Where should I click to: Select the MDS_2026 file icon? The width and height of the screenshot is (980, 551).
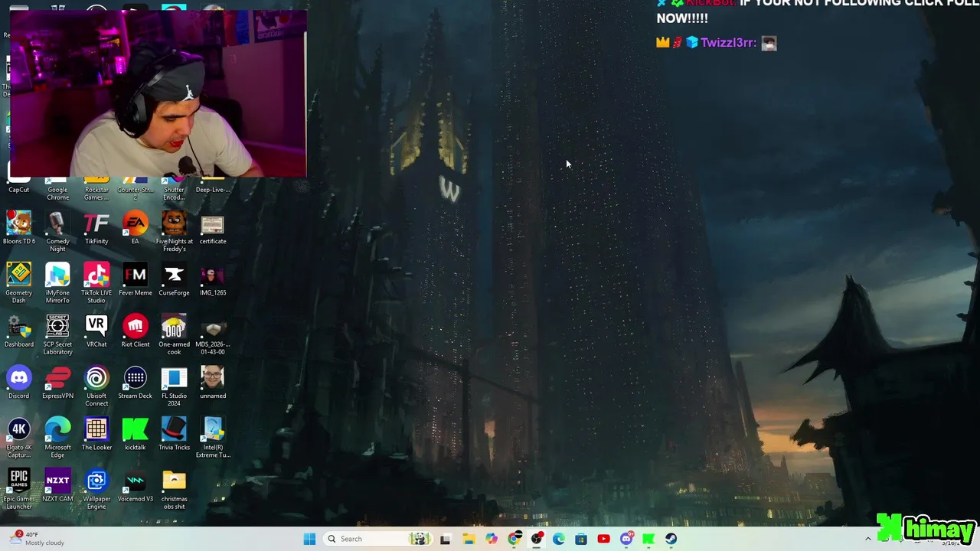(x=213, y=335)
